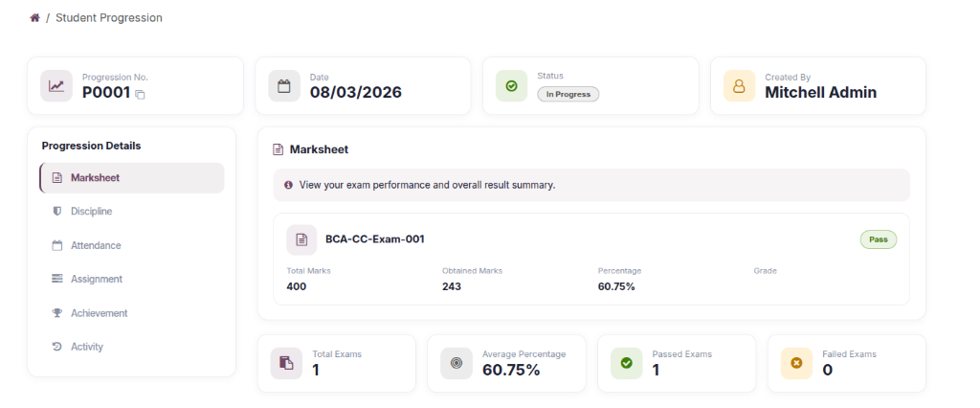Click the Passed Exams green check icon

click(x=626, y=364)
